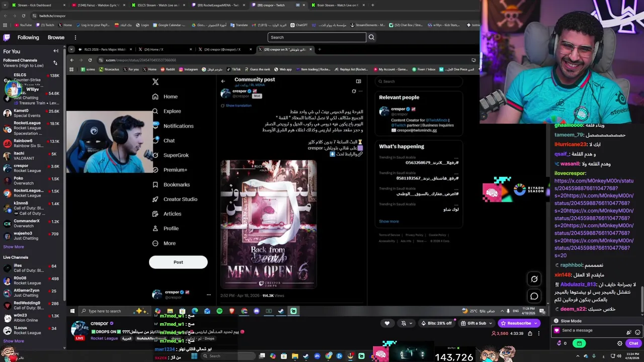Viewport: 644px width, 362px height.
Task: Open itachi VALORANT channel in sidebar
Action: point(33,155)
